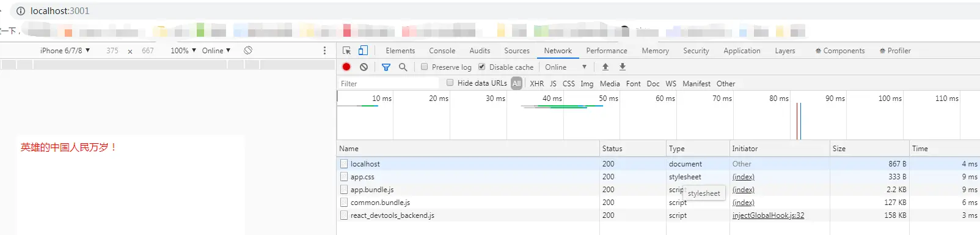Click the export HAR download arrow icon
980x235 pixels.
coord(623,67)
